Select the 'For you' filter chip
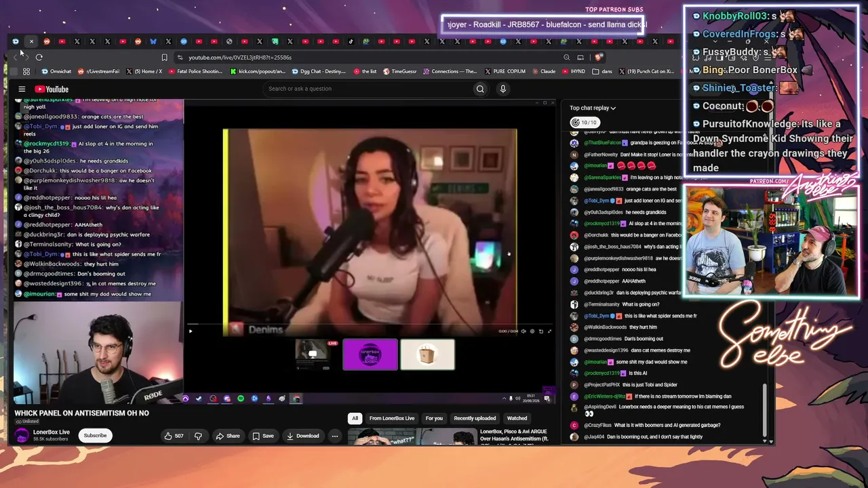This screenshot has height=488, width=868. [434, 418]
